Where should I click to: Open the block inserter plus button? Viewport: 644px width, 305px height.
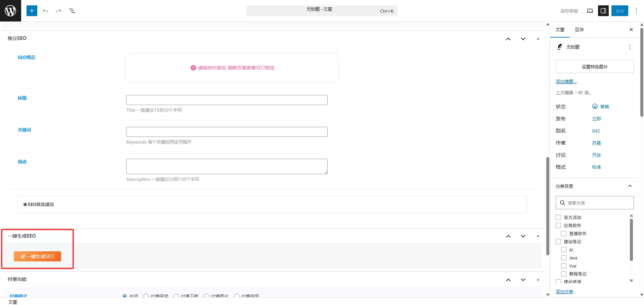tap(32, 11)
